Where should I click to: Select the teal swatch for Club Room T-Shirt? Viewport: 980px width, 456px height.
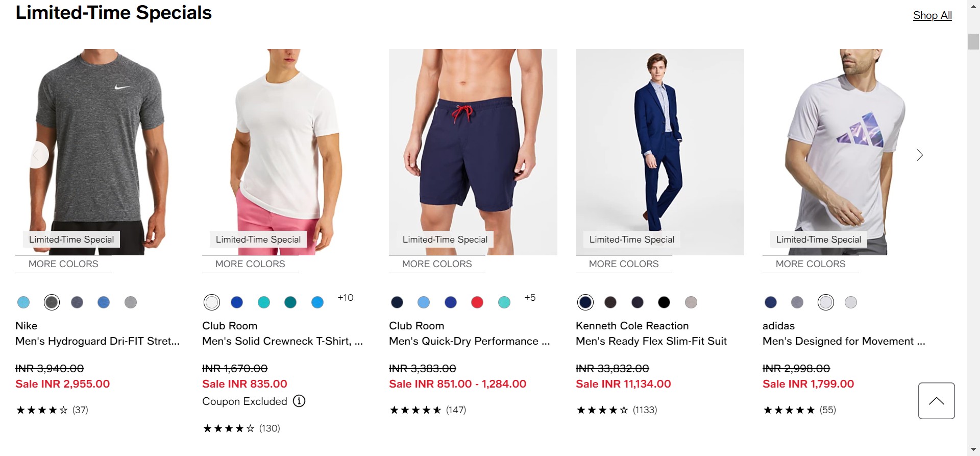(x=290, y=302)
